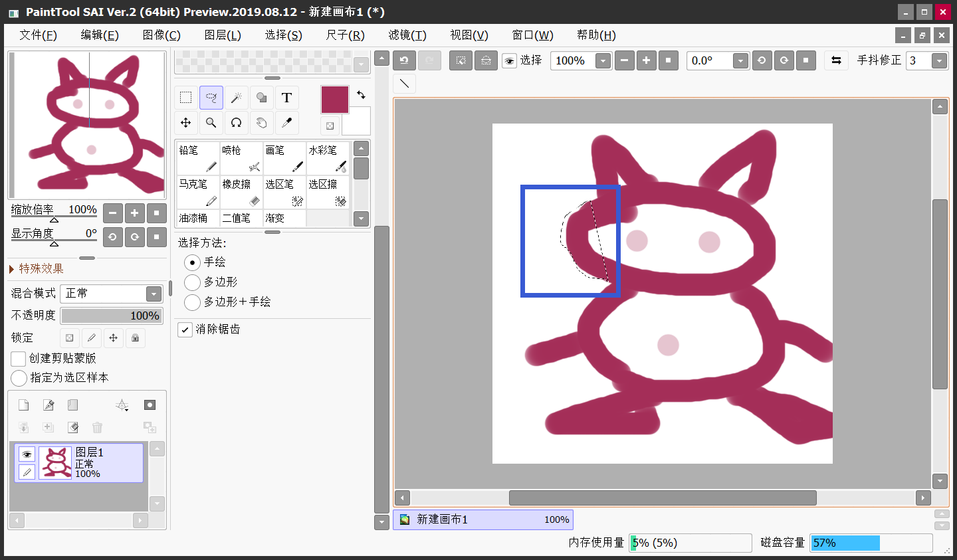Add a layer mask icon

[150, 405]
